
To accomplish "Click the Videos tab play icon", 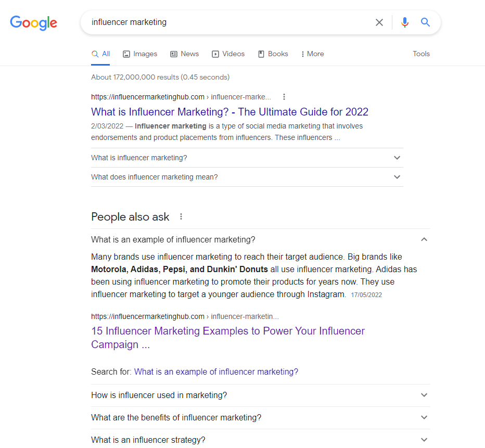I will click(215, 54).
